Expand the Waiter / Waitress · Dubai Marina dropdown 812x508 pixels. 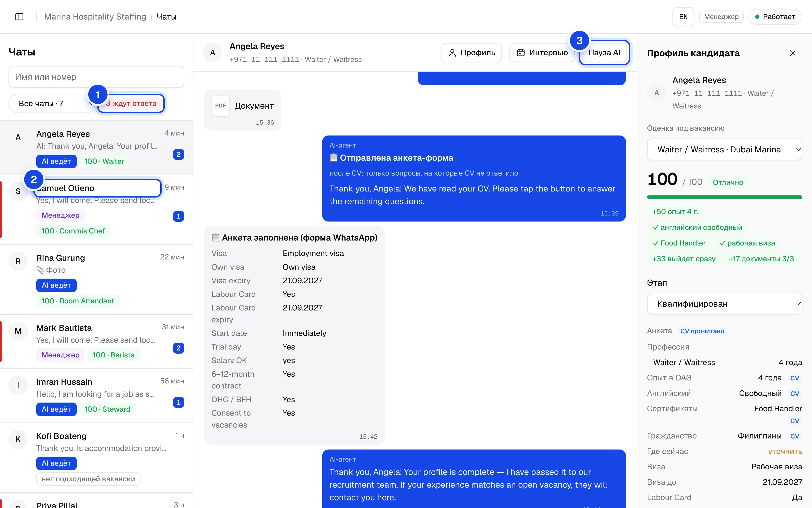coord(725,150)
